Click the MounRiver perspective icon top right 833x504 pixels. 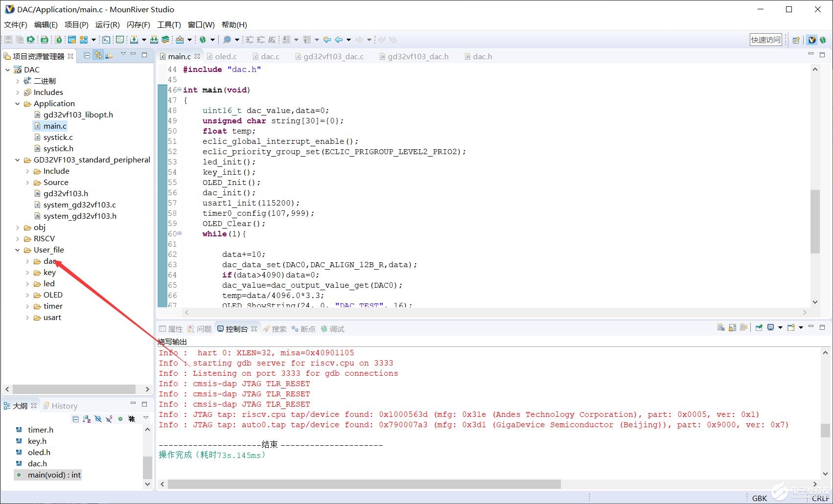812,40
